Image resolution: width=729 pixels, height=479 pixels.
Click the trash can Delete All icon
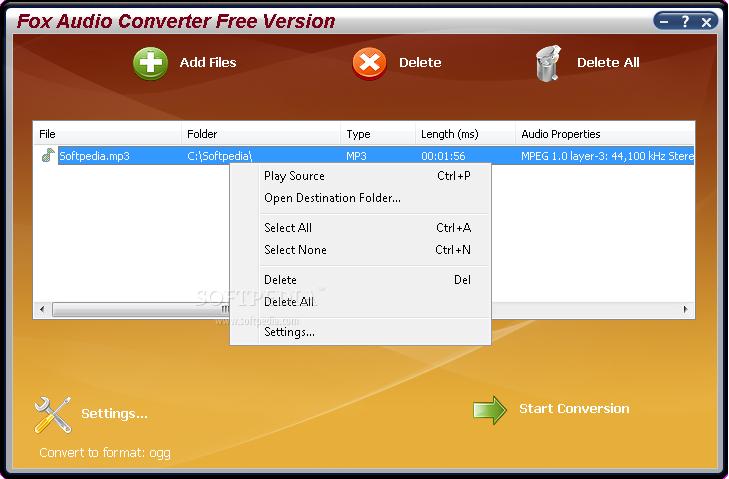[x=548, y=63]
